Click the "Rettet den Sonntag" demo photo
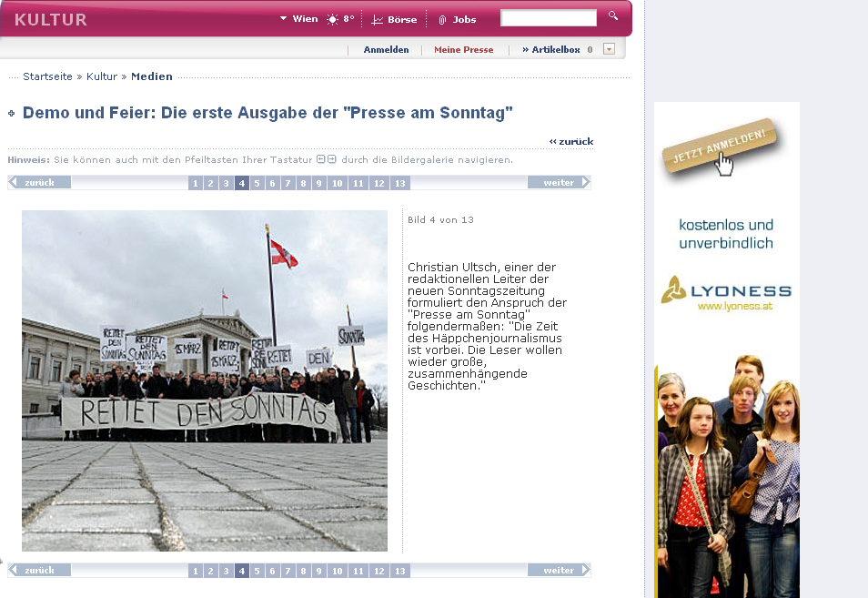 pos(205,380)
